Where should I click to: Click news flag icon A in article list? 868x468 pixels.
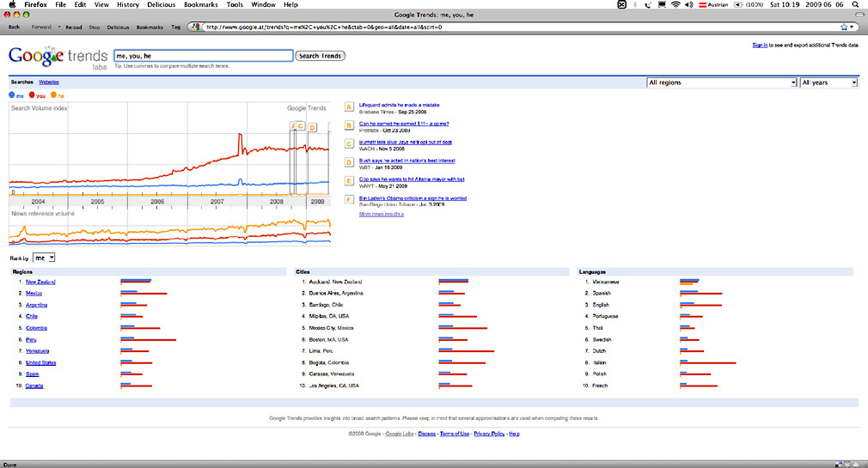(x=349, y=107)
